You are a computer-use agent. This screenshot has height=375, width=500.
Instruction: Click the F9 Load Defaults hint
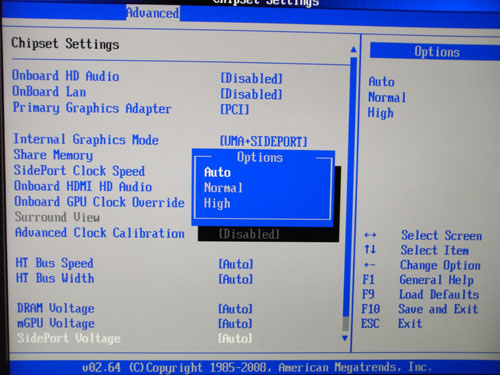(x=421, y=294)
